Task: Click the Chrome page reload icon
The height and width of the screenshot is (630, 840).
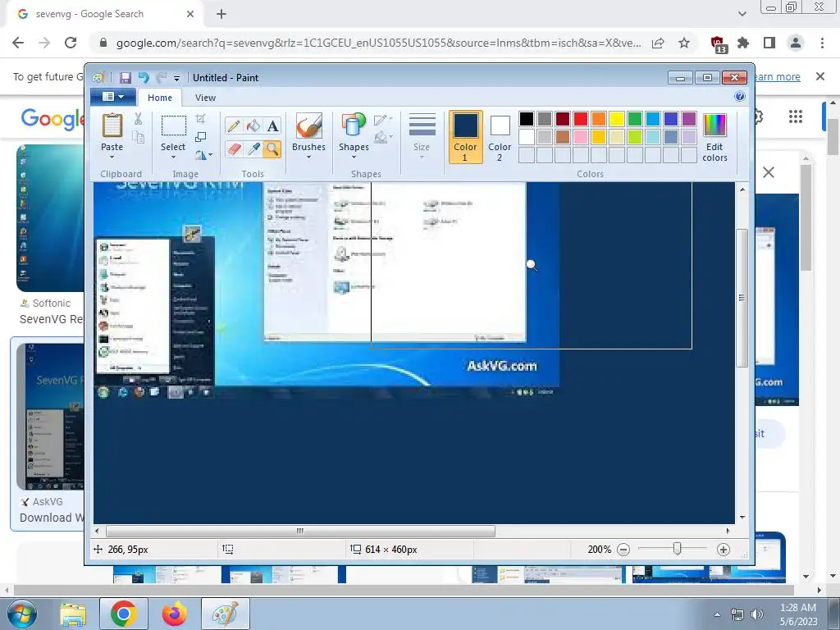Action: (71, 43)
